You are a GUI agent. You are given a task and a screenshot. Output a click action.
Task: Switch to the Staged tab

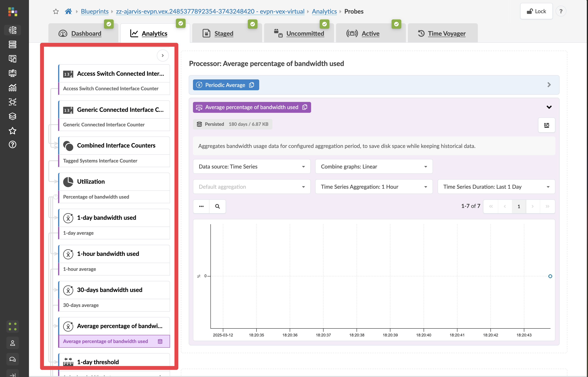[224, 34]
